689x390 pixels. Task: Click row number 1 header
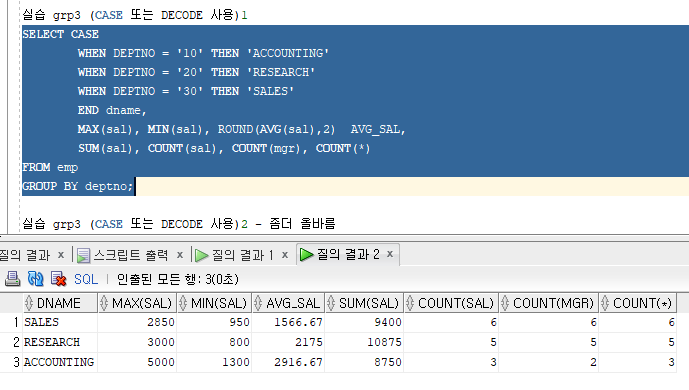coord(11,322)
